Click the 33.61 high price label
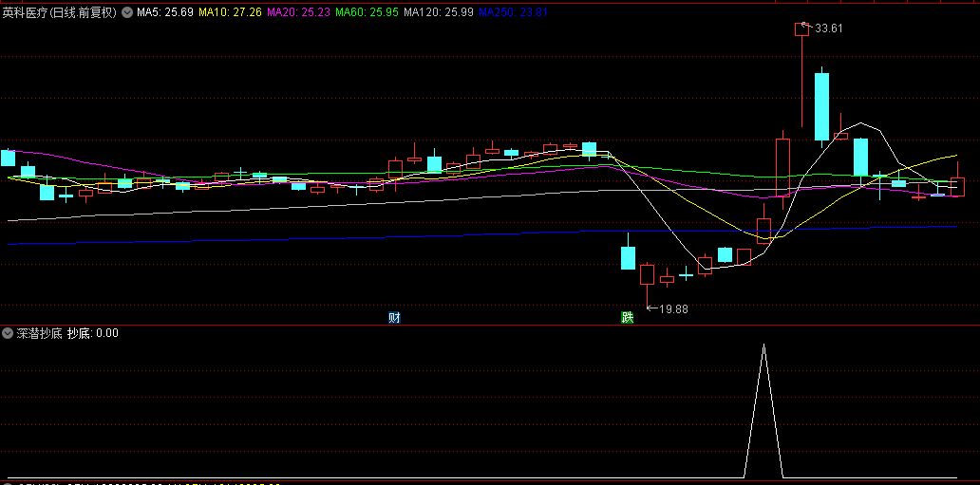The image size is (980, 485). pos(829,28)
